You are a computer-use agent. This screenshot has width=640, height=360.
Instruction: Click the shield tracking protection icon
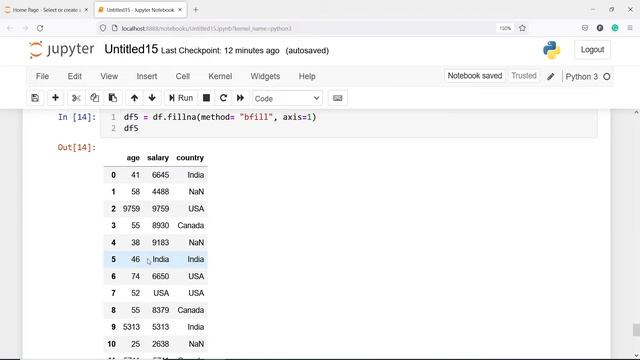click(103, 28)
